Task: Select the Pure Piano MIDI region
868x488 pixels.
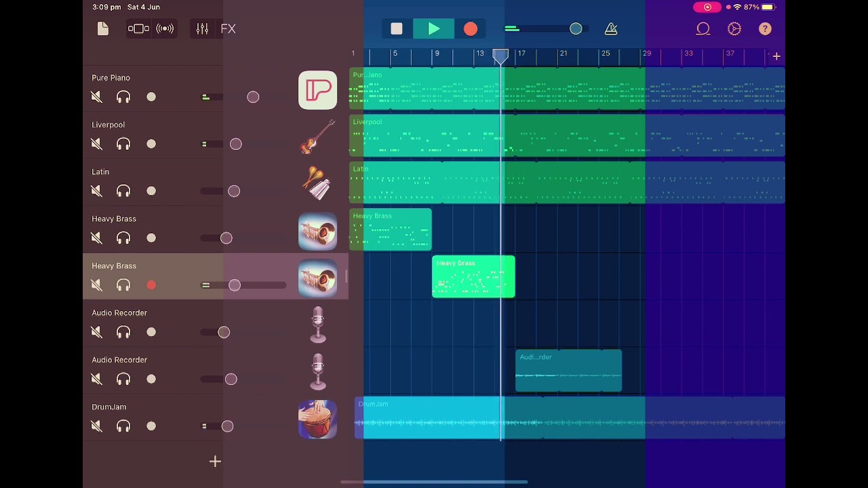Action: tap(567, 89)
